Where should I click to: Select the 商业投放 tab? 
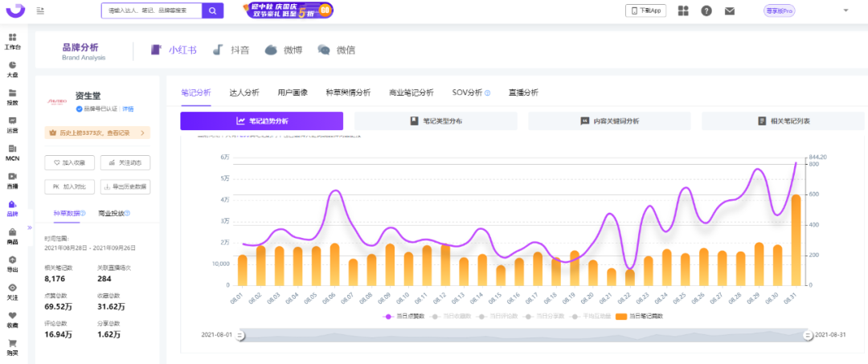click(x=111, y=213)
